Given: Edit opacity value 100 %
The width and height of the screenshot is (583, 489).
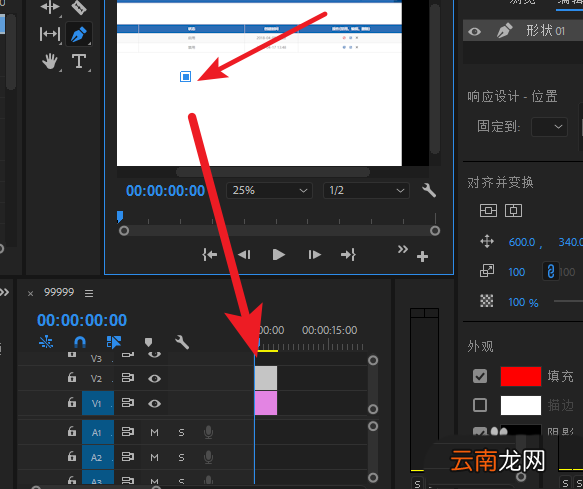Looking at the screenshot, I should (523, 302).
